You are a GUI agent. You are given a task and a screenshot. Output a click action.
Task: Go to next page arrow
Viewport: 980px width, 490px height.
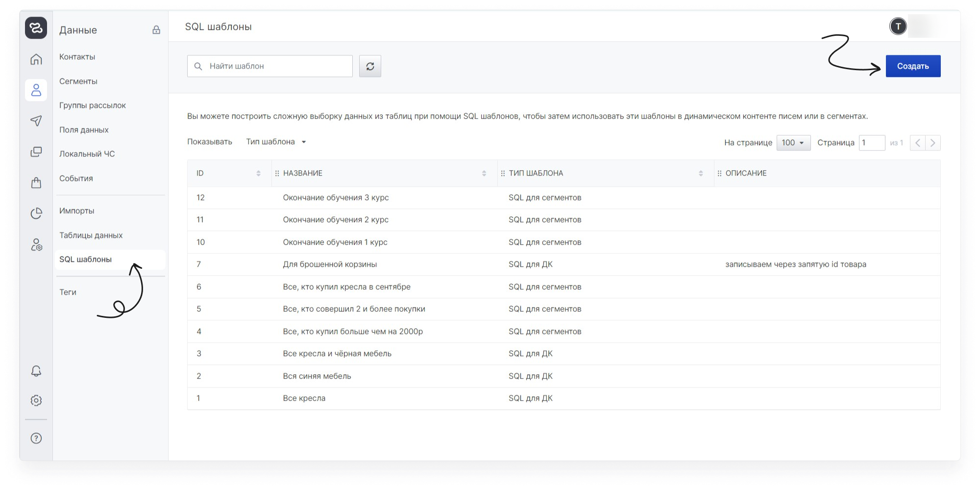click(933, 143)
